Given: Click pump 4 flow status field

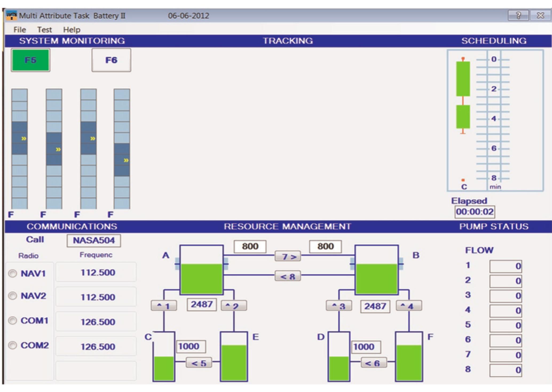Looking at the screenshot, I should 506,311.
